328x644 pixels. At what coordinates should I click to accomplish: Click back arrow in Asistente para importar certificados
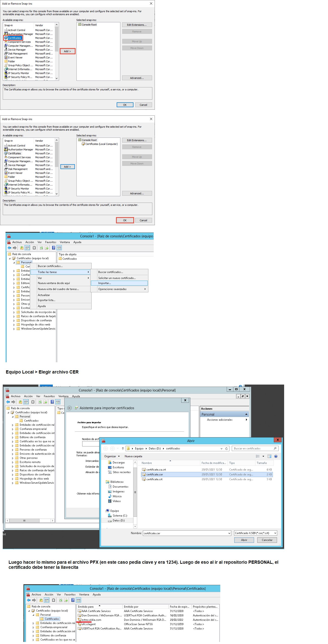(x=70, y=408)
